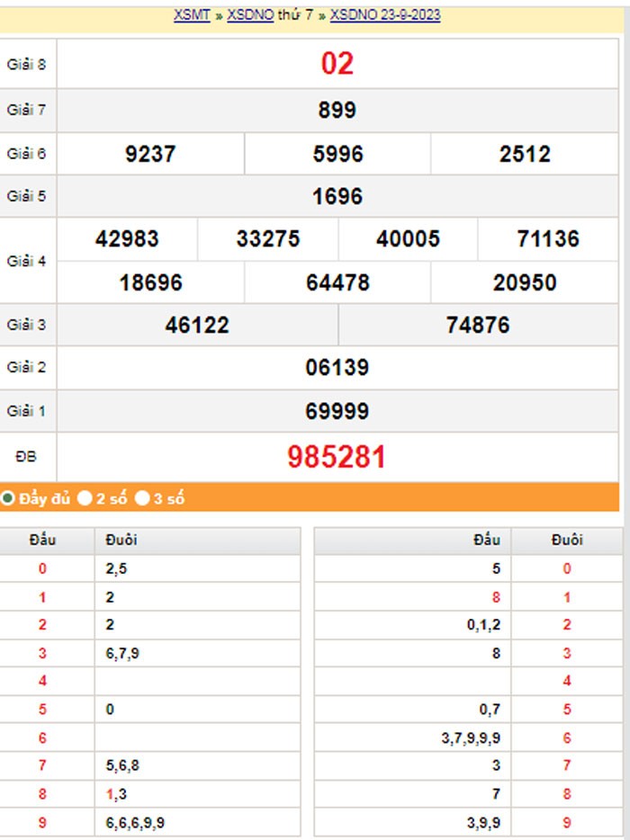Screen dimensions: 630x840
Task: Click the 'Giải 8' row label
Action: [x=26, y=64]
